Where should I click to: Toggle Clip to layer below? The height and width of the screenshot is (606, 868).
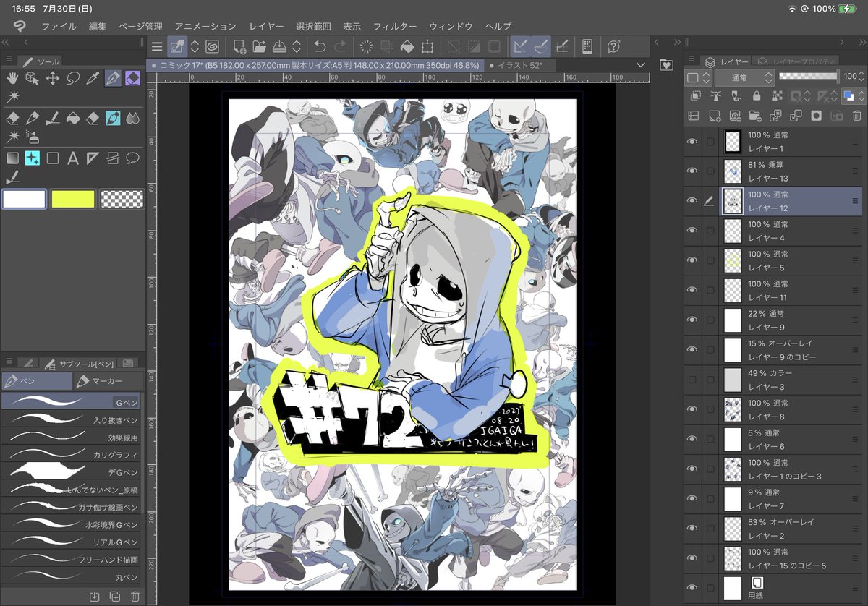point(696,95)
